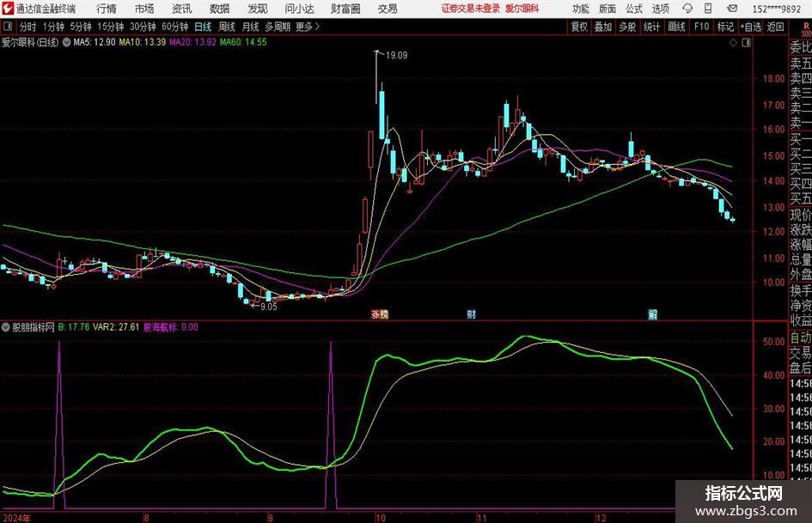The width and height of the screenshot is (812, 523).
Task: Open the 市场 menu
Action: click(144, 9)
